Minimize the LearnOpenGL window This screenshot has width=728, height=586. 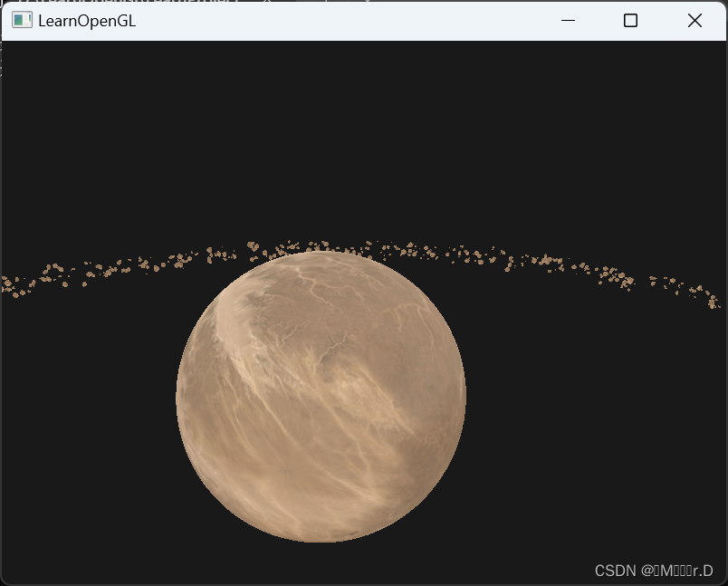[568, 20]
